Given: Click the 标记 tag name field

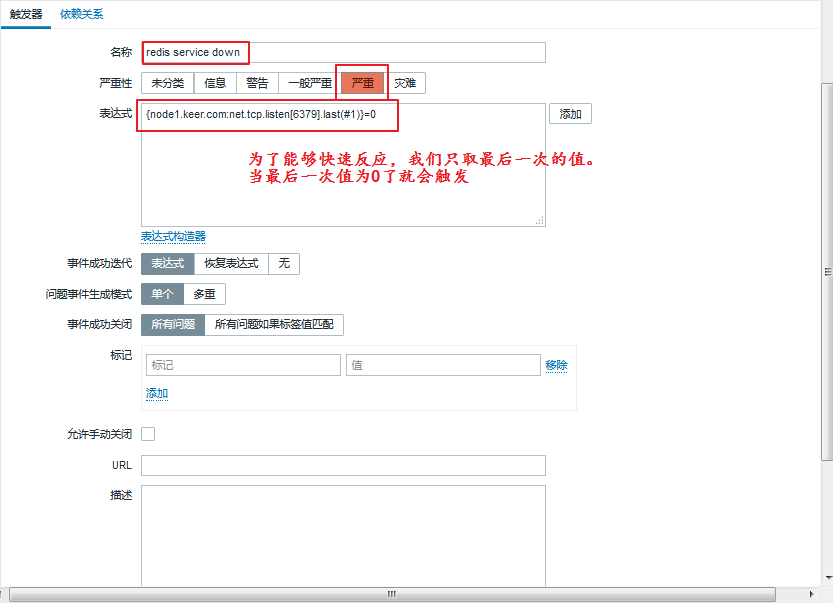Looking at the screenshot, I should coord(243,365).
